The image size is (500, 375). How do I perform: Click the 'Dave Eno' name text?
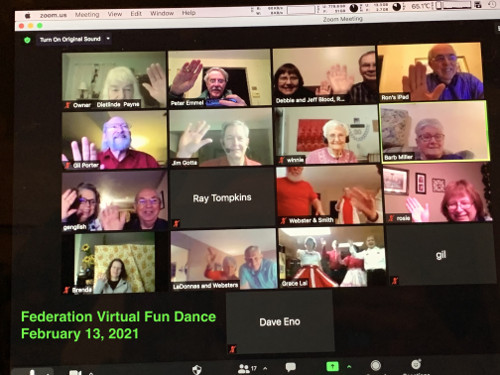pos(280,322)
